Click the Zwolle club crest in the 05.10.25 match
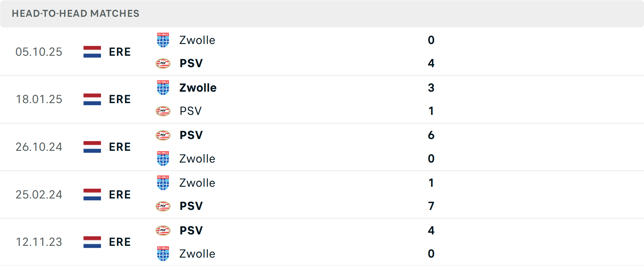Image resolution: width=644 pixels, height=266 pixels. coord(163,40)
